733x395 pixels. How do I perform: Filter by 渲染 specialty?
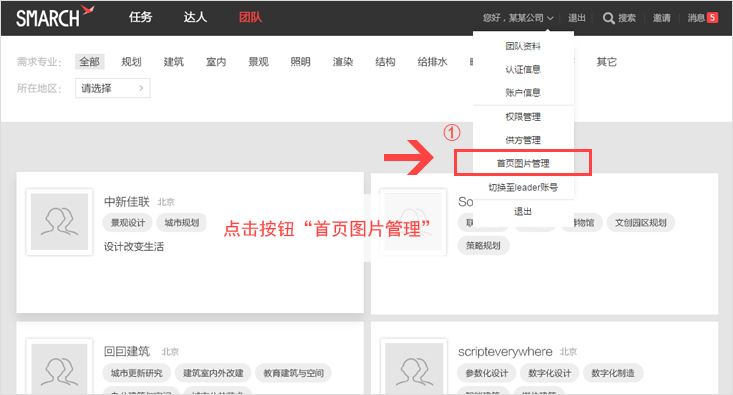pos(343,62)
